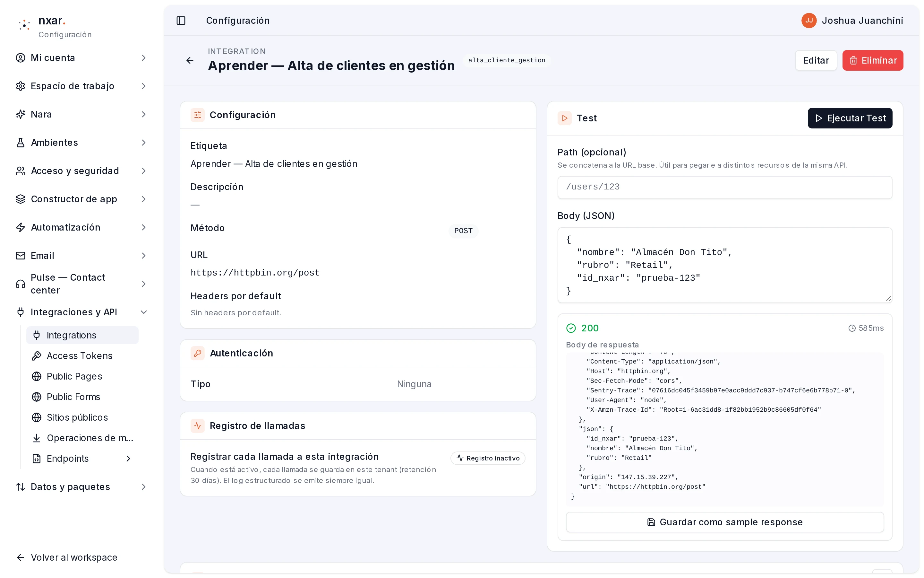Click the POST method badge

463,231
